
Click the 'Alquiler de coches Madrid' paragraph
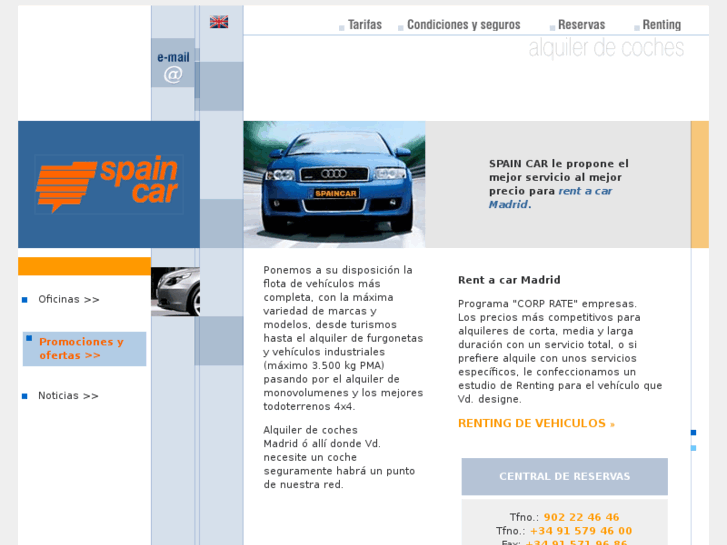(339, 457)
